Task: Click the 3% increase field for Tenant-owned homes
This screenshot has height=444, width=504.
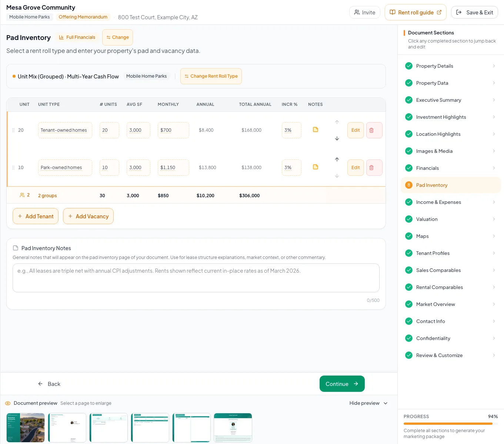Action: (291, 130)
